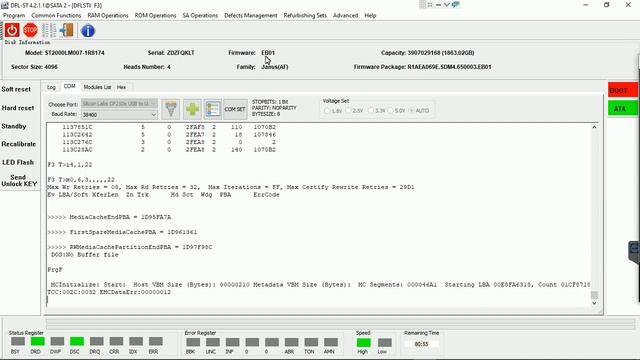
Task: Switch to the Hex tab
Action: click(x=121, y=87)
